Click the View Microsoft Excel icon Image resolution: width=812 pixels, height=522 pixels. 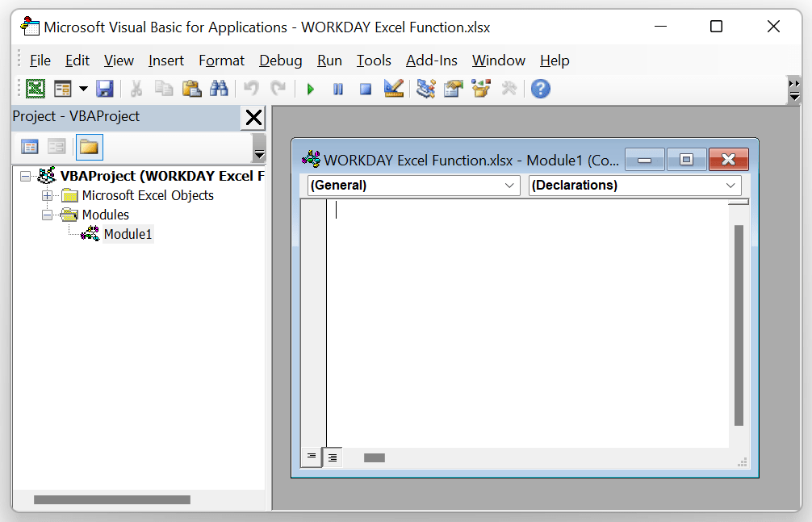pos(36,89)
